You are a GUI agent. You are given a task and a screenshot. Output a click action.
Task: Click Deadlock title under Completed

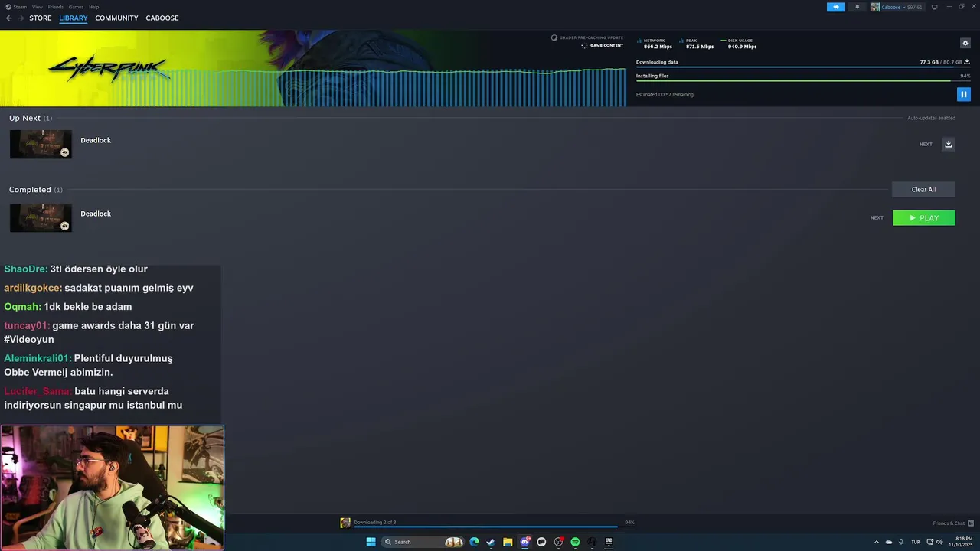[96, 214]
